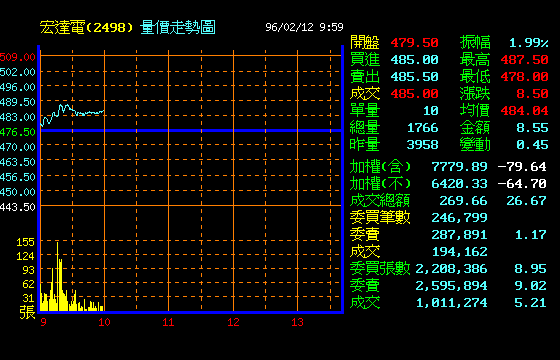Viewport: 560px width, 360px height.
Task: Click the price axis label 483.00
Action: tap(18, 117)
